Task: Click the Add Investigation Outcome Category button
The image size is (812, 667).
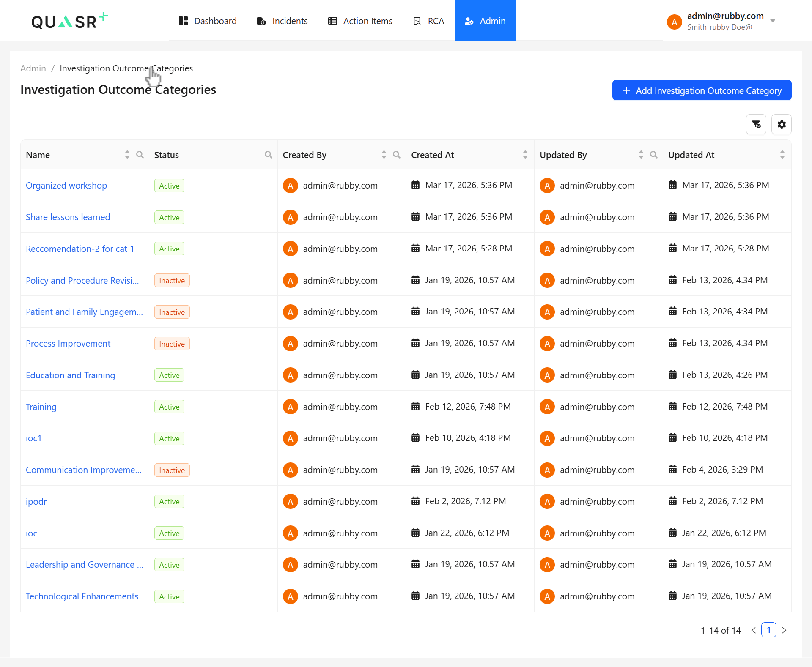Action: [701, 90]
